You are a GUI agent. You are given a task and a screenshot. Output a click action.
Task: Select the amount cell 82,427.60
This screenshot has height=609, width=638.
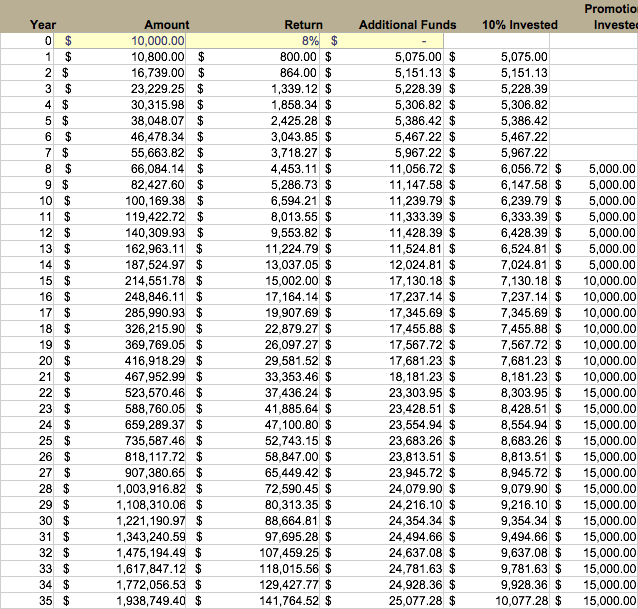point(120,185)
